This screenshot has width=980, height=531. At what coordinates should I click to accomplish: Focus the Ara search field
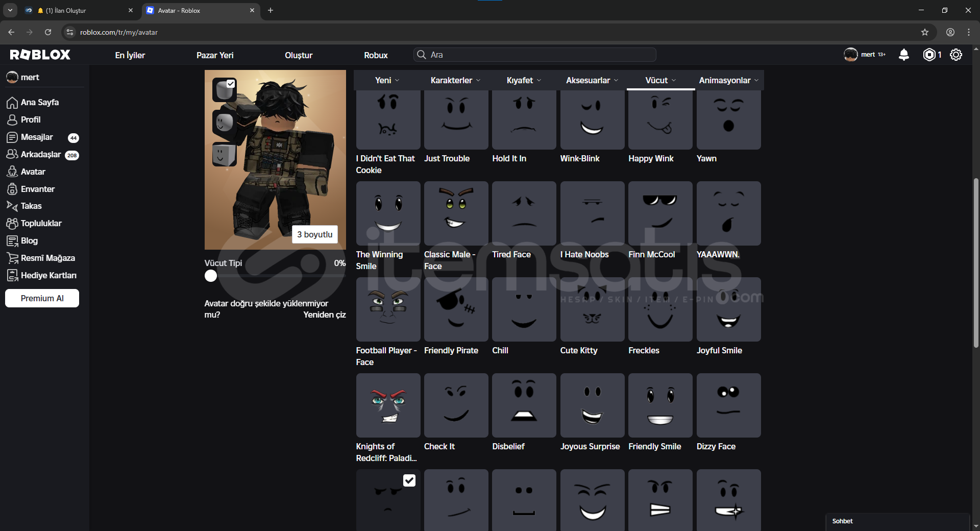pyautogui.click(x=535, y=55)
